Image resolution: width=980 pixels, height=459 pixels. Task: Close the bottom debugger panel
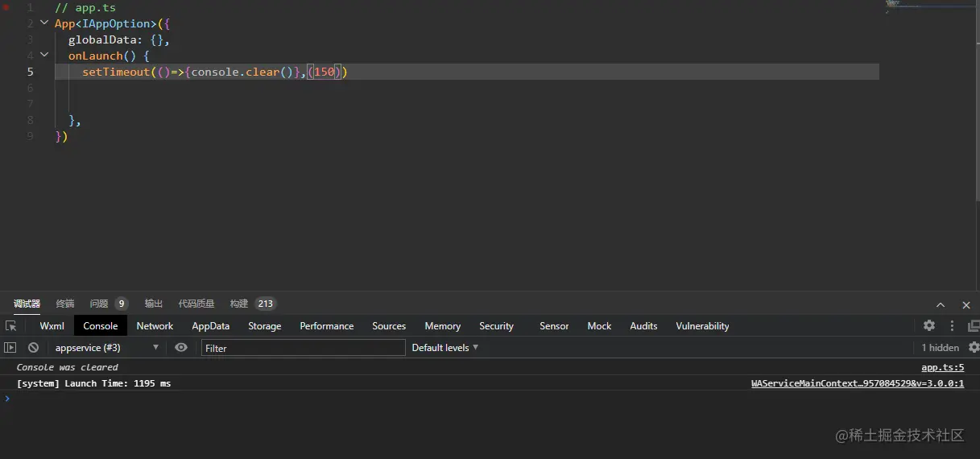tap(966, 304)
